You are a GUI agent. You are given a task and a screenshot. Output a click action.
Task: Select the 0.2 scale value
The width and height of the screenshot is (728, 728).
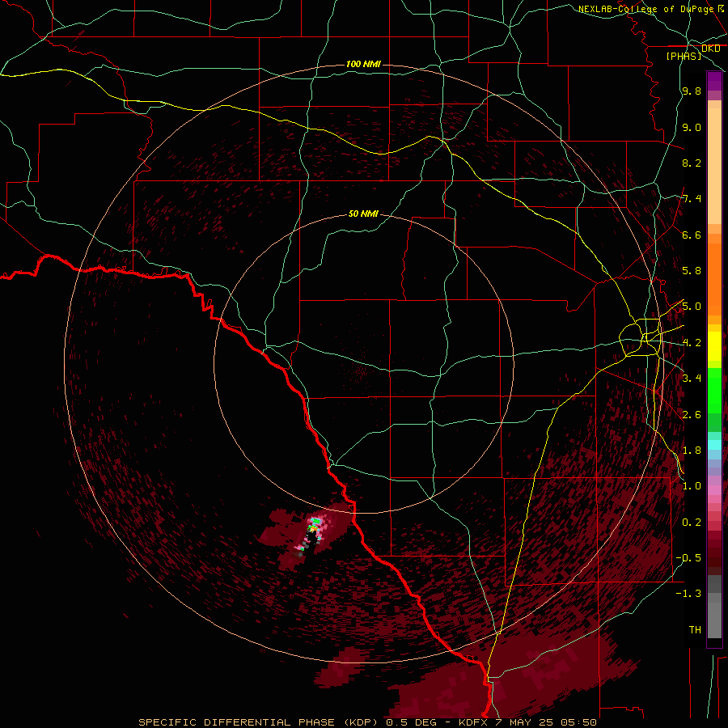[x=692, y=523]
